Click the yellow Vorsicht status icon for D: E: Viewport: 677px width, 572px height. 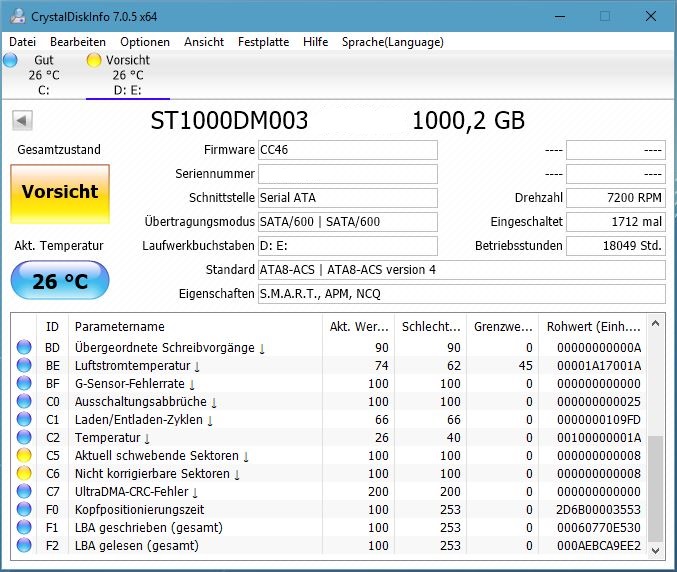(94, 60)
